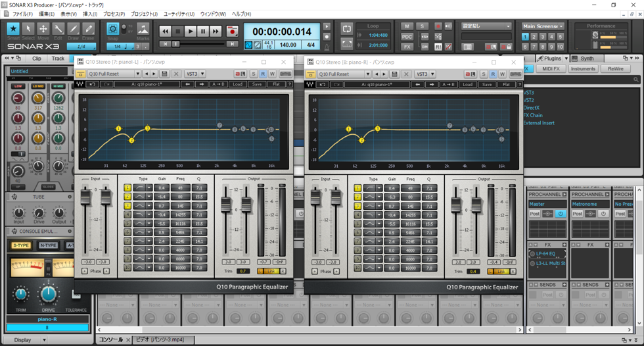Pick the Edit wrench tool
Viewport: 644px width, 346px height.
coord(58,29)
